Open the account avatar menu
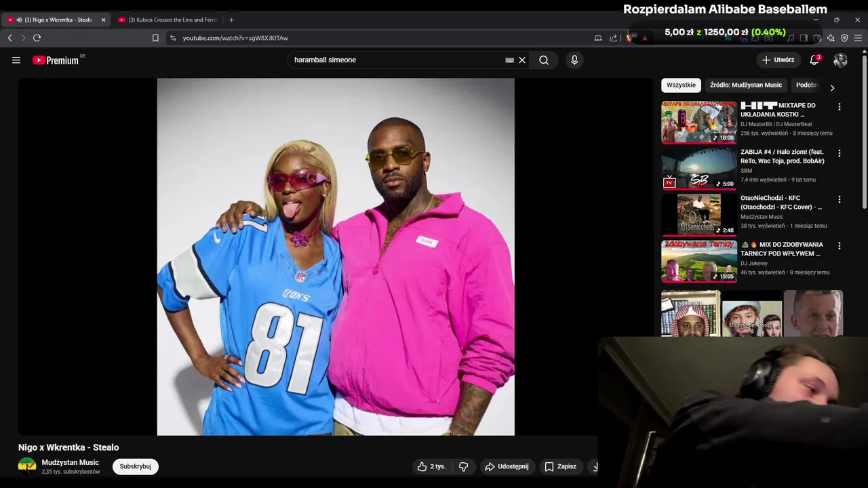Image resolution: width=868 pixels, height=488 pixels. tap(840, 60)
